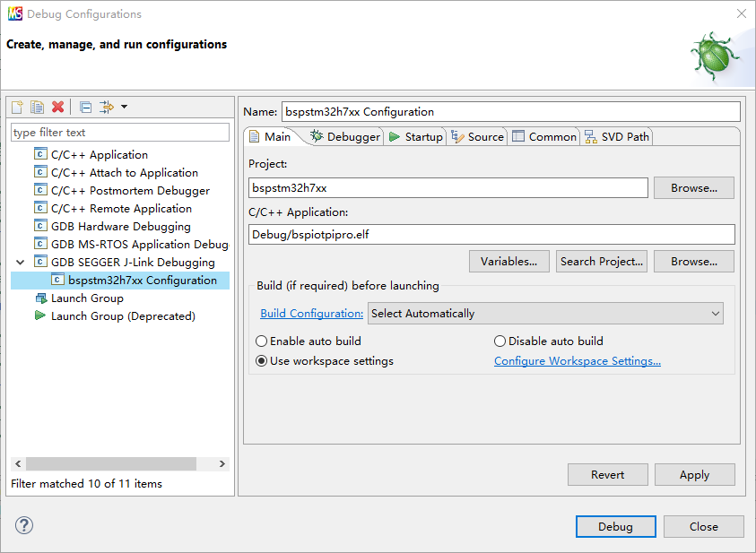756x553 pixels.
Task: Collapse the GDB SEGGER J-Link Debugging node
Action: click(x=21, y=263)
